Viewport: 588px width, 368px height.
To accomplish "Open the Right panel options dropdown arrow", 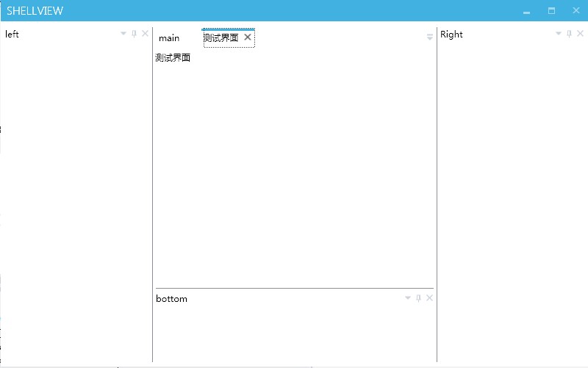I will click(559, 33).
